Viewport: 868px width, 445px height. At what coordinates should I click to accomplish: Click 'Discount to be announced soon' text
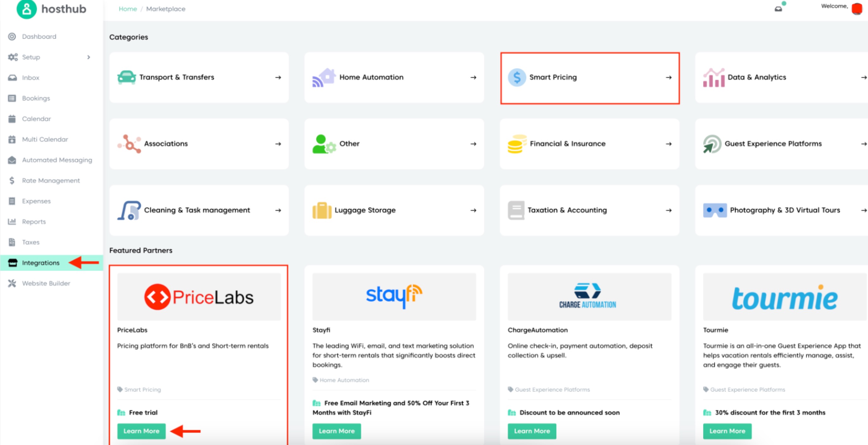tap(569, 412)
